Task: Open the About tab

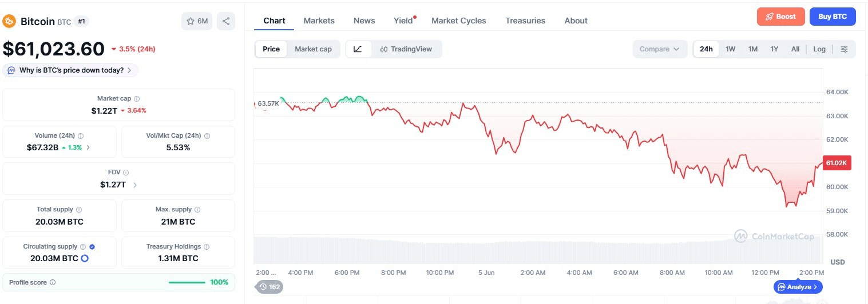Action: [x=576, y=21]
